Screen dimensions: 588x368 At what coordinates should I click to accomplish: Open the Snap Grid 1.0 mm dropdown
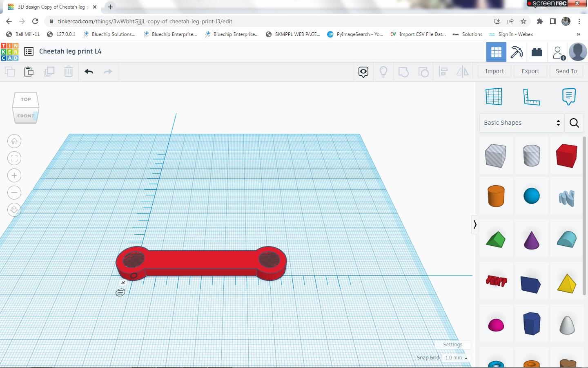(x=456, y=358)
